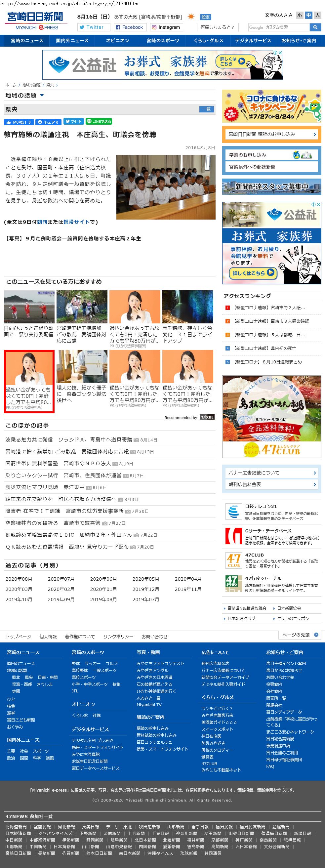This screenshot has width=325, height=868.
Task: Open the Facebook page link in the header
Action: 129,27
